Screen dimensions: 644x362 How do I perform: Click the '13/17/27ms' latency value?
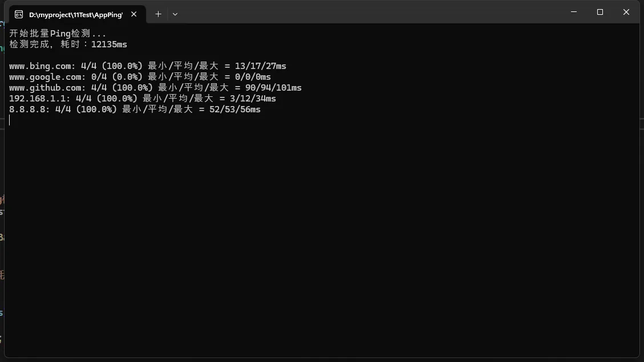[x=260, y=66]
